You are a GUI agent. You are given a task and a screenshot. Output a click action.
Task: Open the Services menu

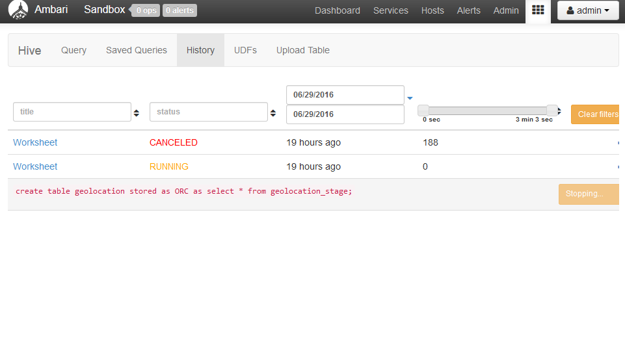point(391,10)
